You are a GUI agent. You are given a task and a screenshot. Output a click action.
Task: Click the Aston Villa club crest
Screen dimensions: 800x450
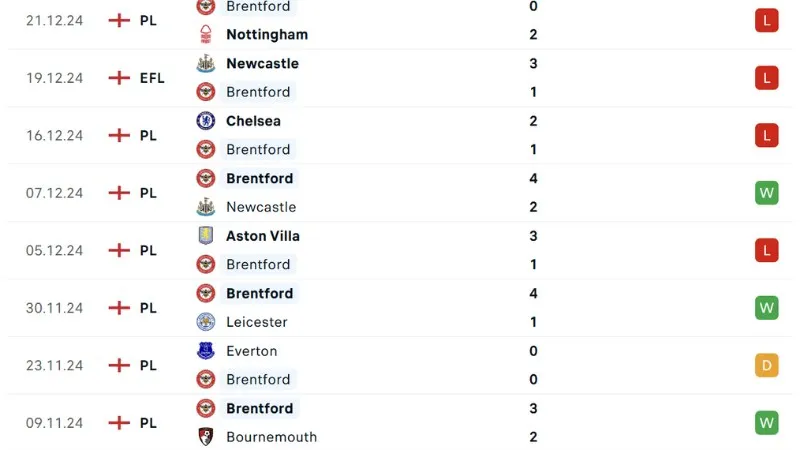click(206, 236)
